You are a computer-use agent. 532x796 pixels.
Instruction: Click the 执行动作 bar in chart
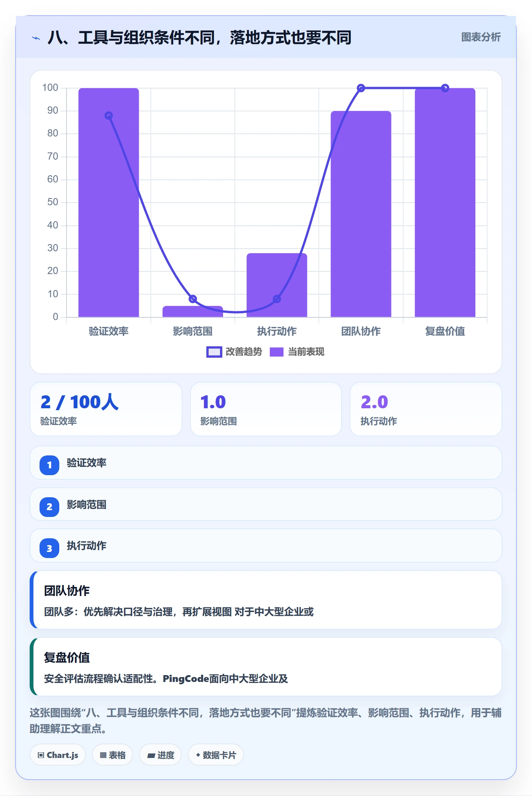coord(277,285)
